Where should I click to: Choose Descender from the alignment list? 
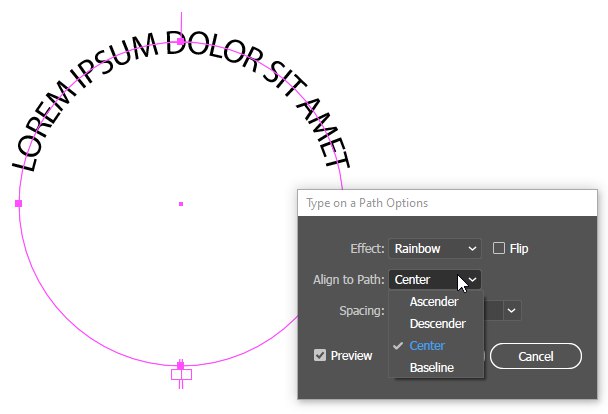click(437, 323)
